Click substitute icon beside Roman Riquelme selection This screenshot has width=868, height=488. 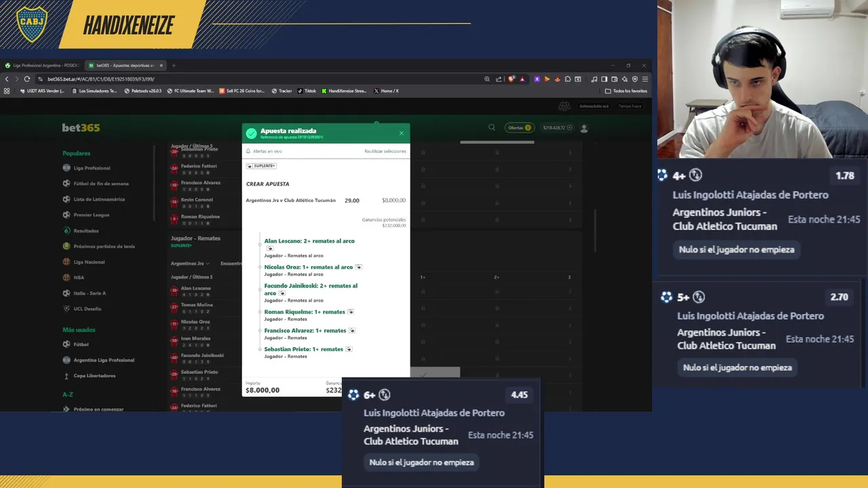[x=351, y=312]
